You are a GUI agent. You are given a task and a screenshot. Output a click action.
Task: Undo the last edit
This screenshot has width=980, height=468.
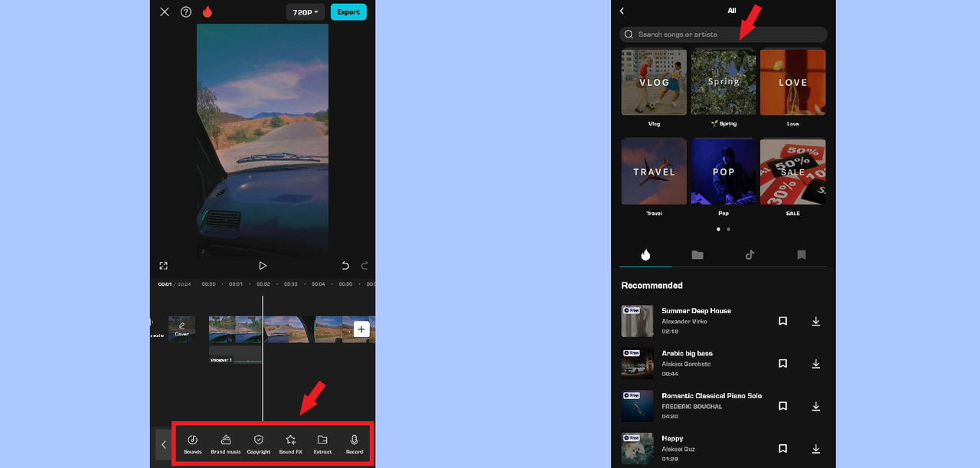(x=345, y=266)
